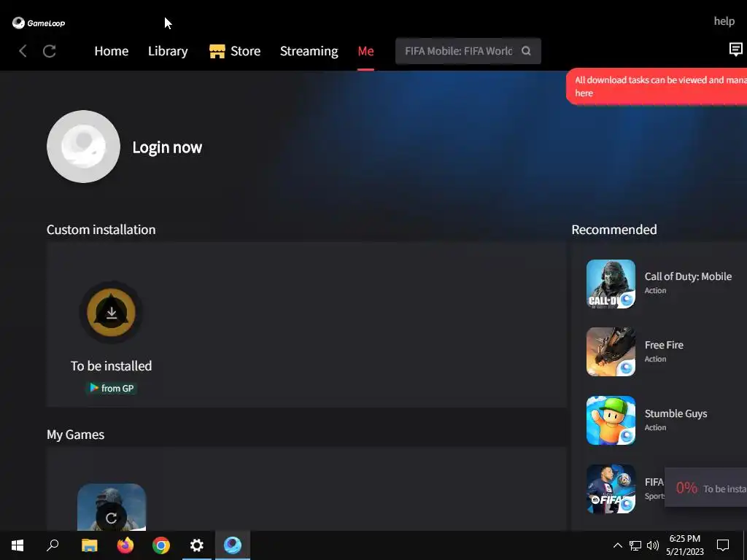Viewport: 747px width, 560px height.
Task: Click the grey profile avatar
Action: click(x=83, y=147)
